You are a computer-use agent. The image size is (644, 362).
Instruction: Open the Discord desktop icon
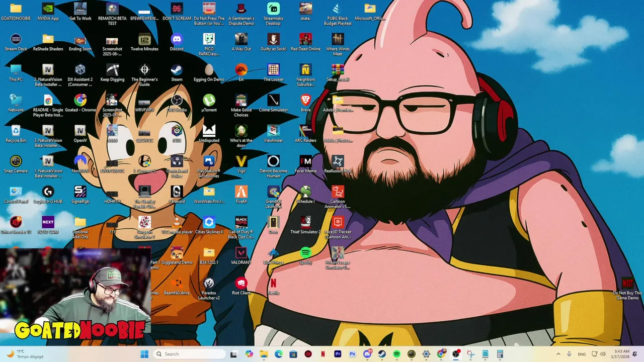177,43
